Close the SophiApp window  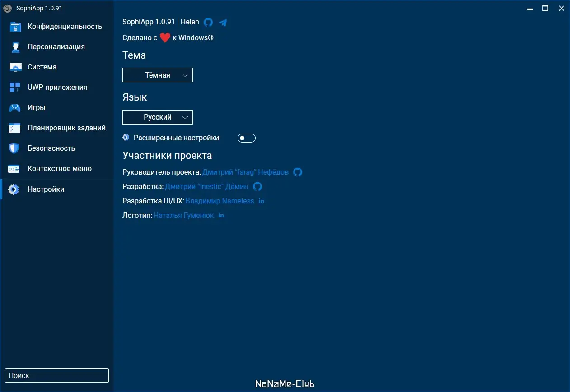tap(561, 8)
